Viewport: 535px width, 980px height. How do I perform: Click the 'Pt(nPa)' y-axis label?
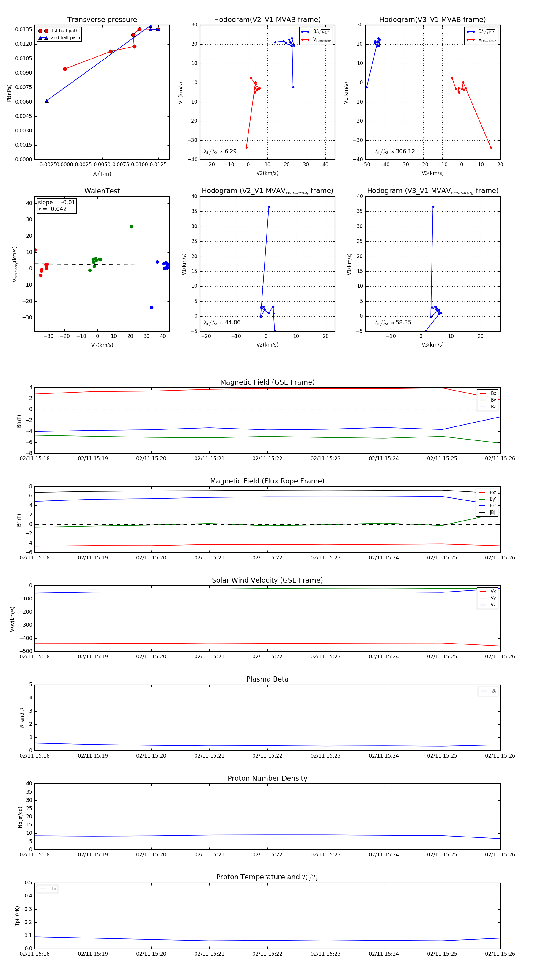(x=9, y=93)
